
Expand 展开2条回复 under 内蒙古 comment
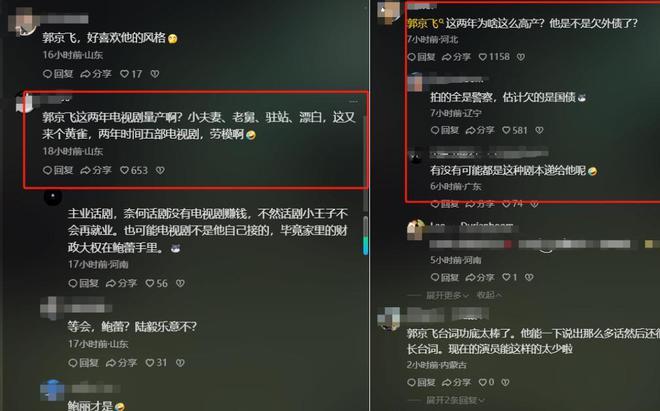pos(455,400)
